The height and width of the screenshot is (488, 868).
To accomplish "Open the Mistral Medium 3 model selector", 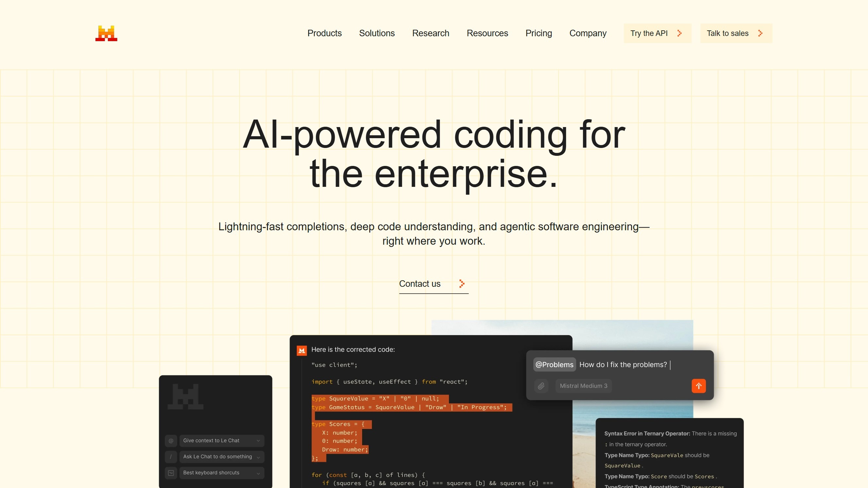I will 583,386.
